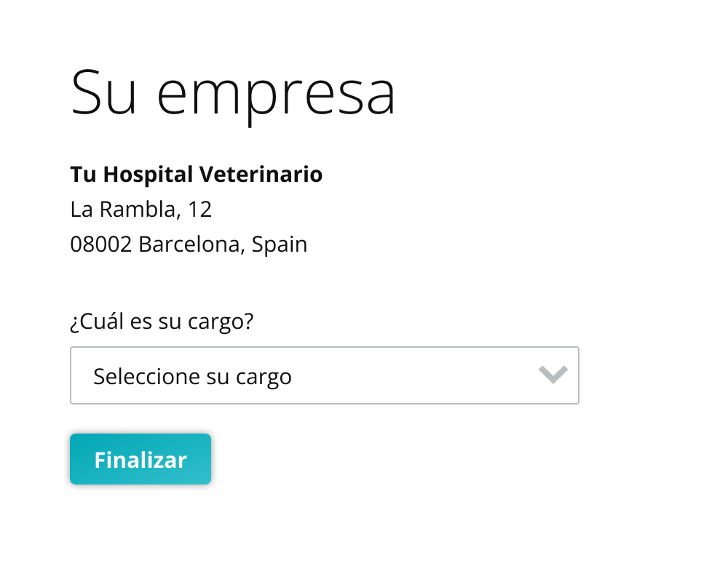
Task: Expand the cargo selector with the gray chevron
Action: click(553, 375)
